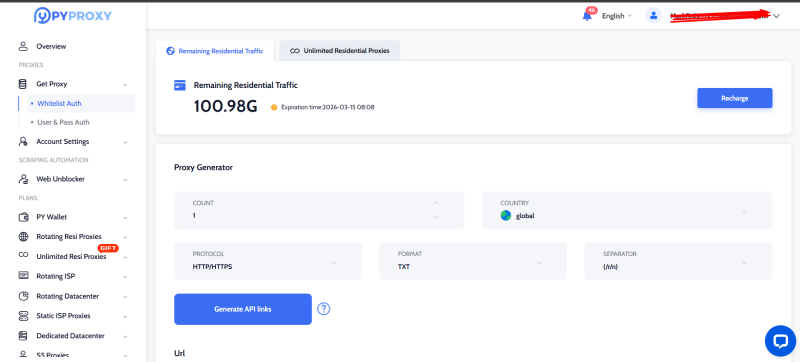Expand the Web Unblocker chevron
Image resolution: width=800 pixels, height=362 pixels.
tap(125, 180)
